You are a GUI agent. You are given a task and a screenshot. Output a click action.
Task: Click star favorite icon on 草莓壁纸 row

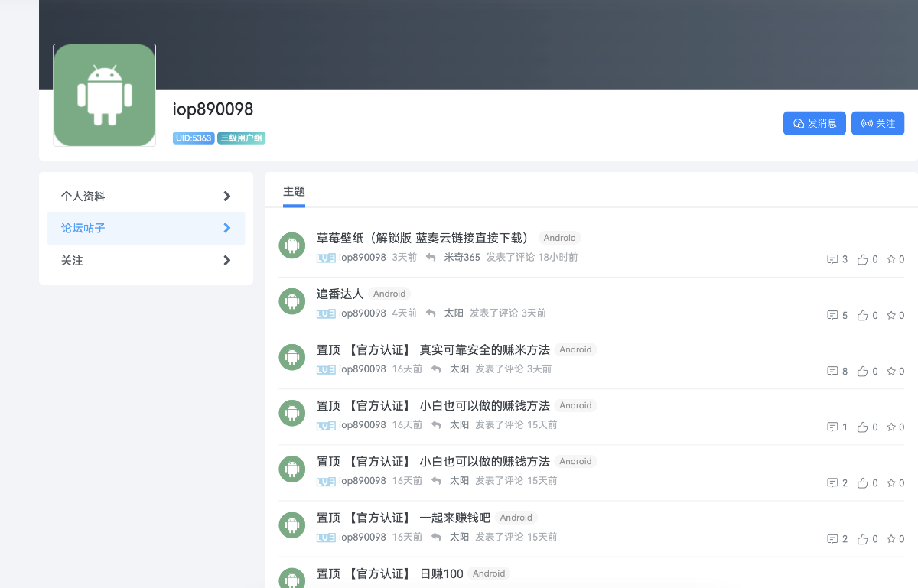[x=891, y=259]
